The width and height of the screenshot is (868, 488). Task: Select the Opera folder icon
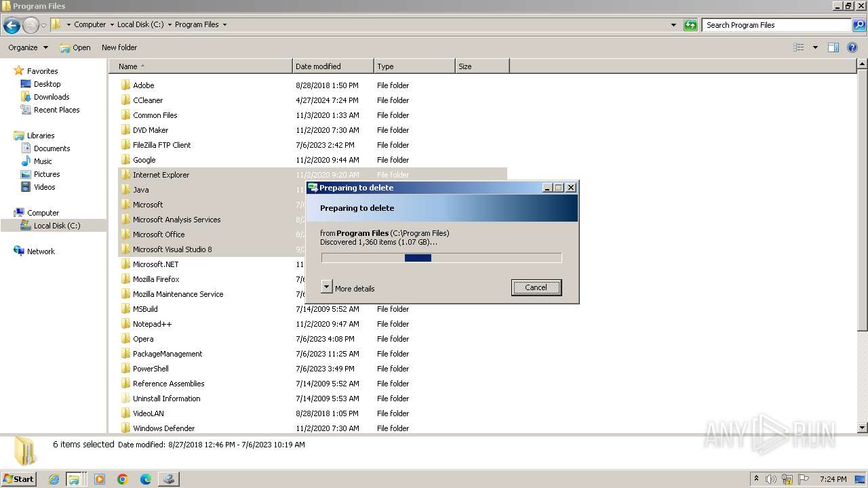click(x=125, y=339)
